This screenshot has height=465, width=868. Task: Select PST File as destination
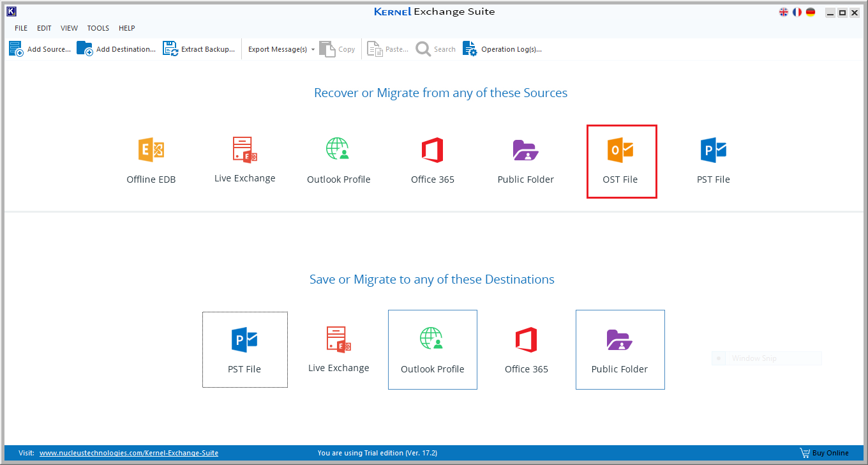(245, 349)
